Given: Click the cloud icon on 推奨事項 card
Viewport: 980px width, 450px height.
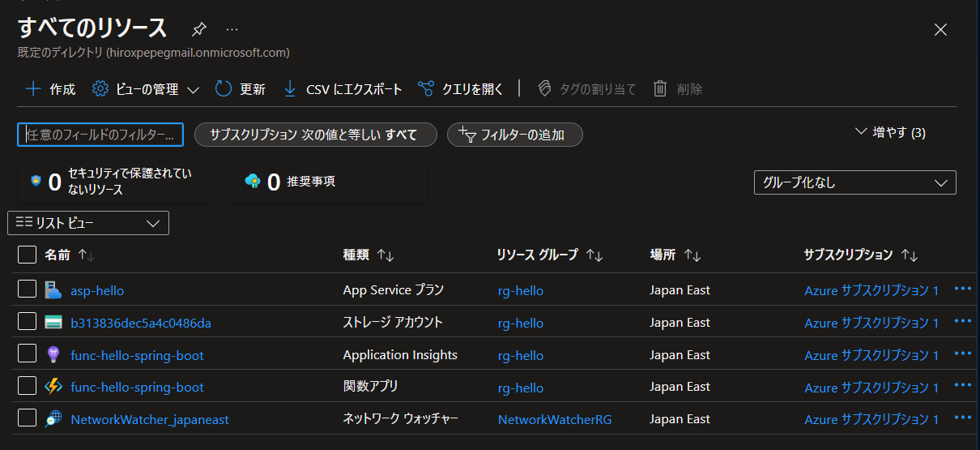Looking at the screenshot, I should [x=252, y=181].
